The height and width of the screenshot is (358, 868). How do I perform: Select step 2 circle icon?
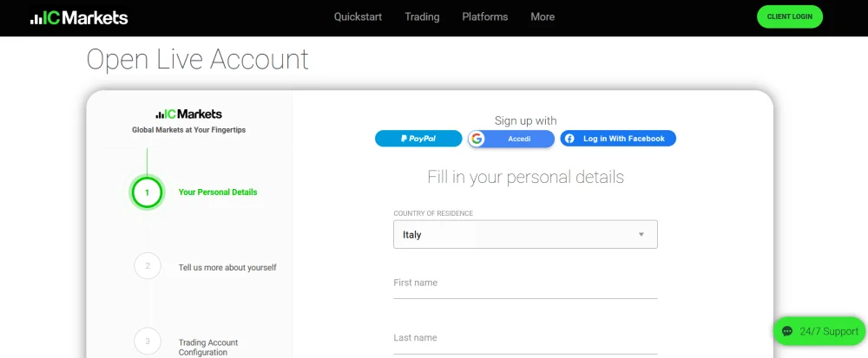(x=148, y=266)
